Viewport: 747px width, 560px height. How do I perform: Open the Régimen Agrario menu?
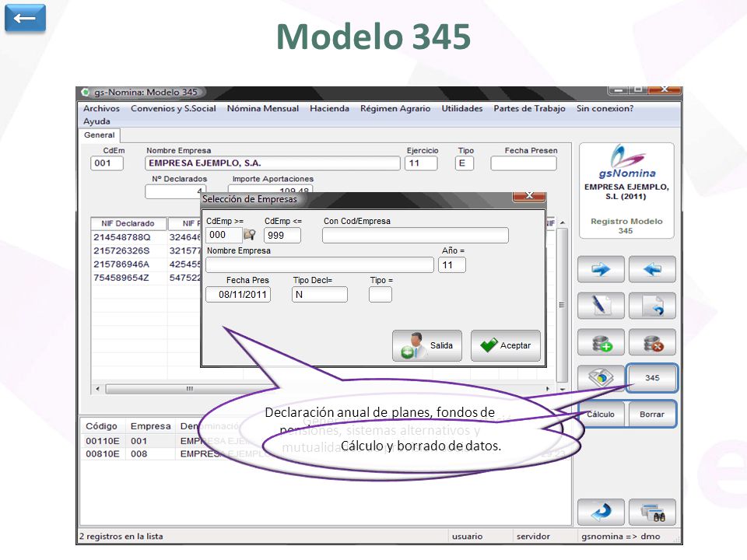395,109
